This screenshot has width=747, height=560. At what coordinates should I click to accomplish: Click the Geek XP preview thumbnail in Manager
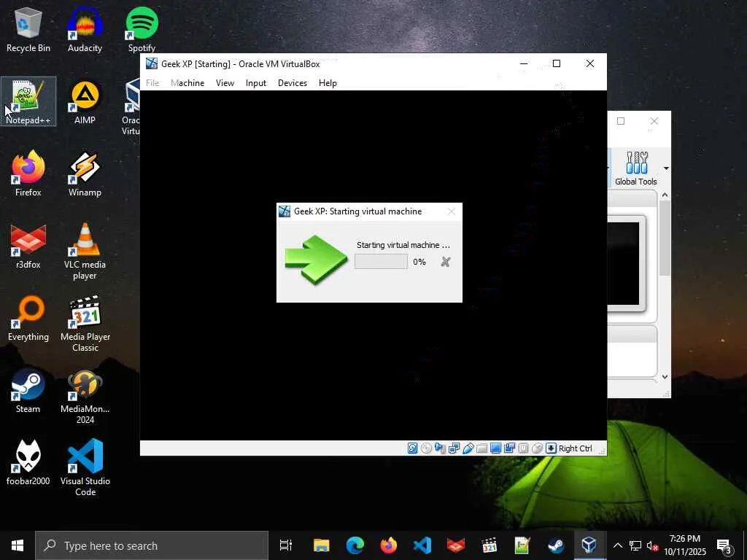click(625, 263)
